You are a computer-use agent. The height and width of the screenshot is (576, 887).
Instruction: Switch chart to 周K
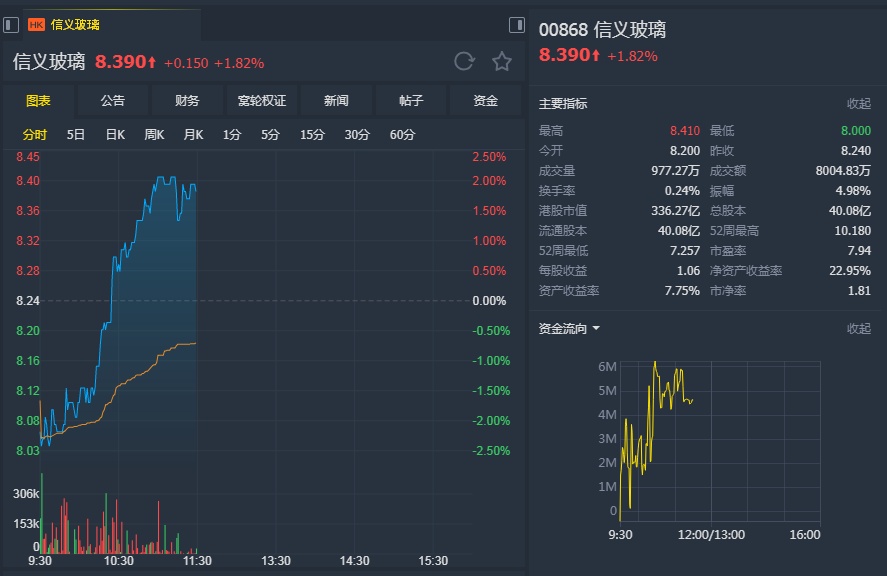pyautogui.click(x=154, y=135)
